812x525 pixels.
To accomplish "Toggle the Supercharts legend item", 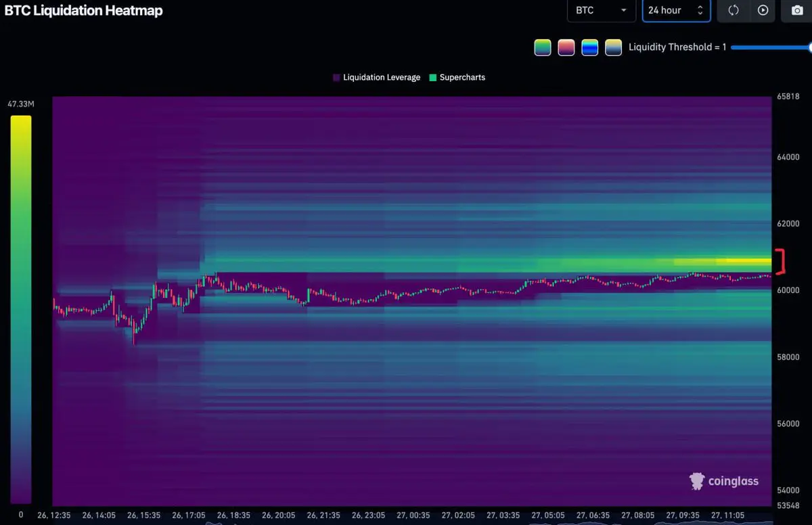I will 457,77.
